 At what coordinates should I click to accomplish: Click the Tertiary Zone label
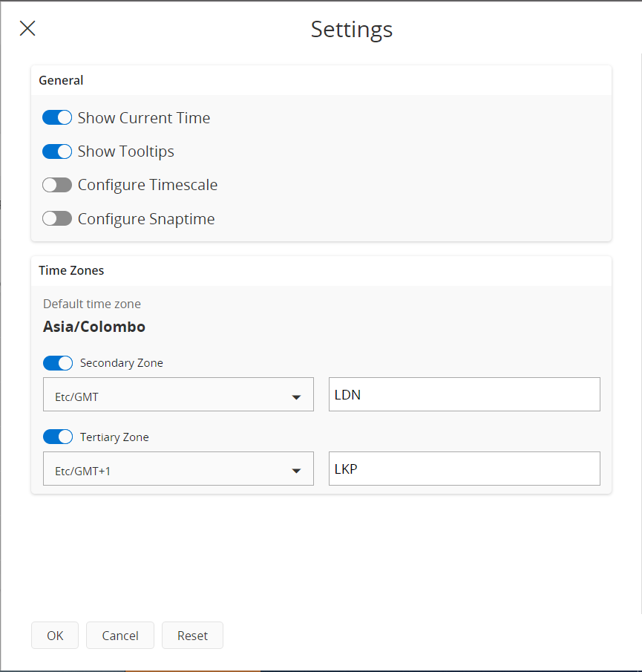pos(114,437)
